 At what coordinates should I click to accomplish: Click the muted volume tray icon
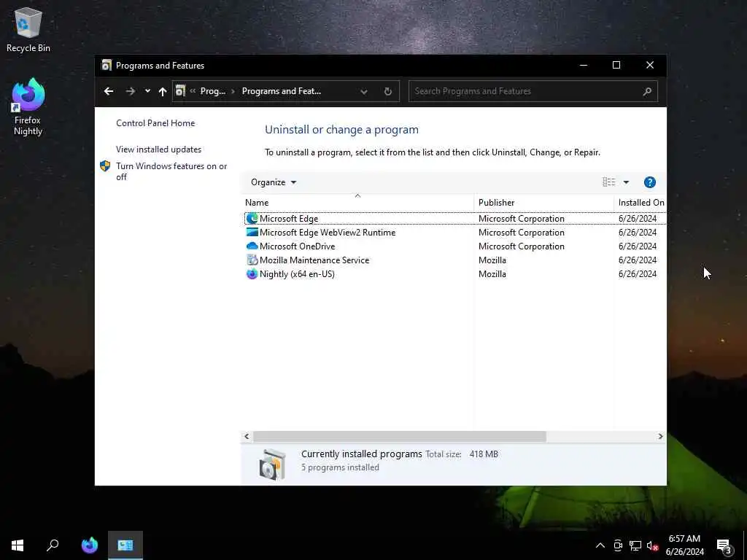pyautogui.click(x=652, y=545)
